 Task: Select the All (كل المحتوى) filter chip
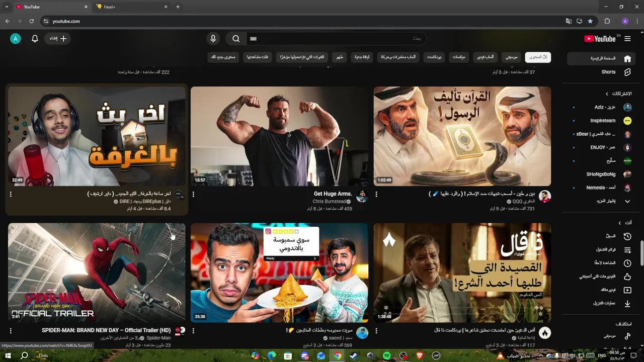(538, 57)
